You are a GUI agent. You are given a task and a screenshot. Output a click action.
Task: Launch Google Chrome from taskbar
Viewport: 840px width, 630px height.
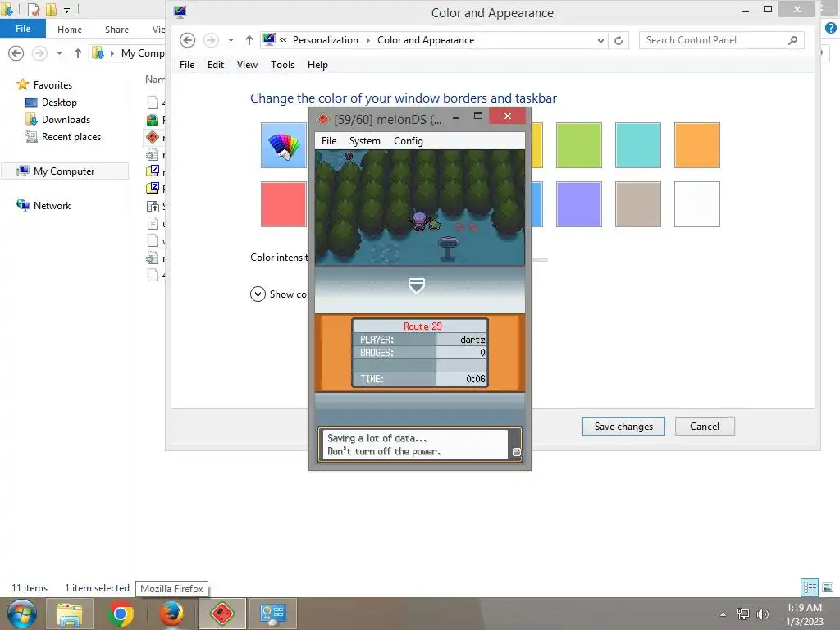[x=121, y=614]
